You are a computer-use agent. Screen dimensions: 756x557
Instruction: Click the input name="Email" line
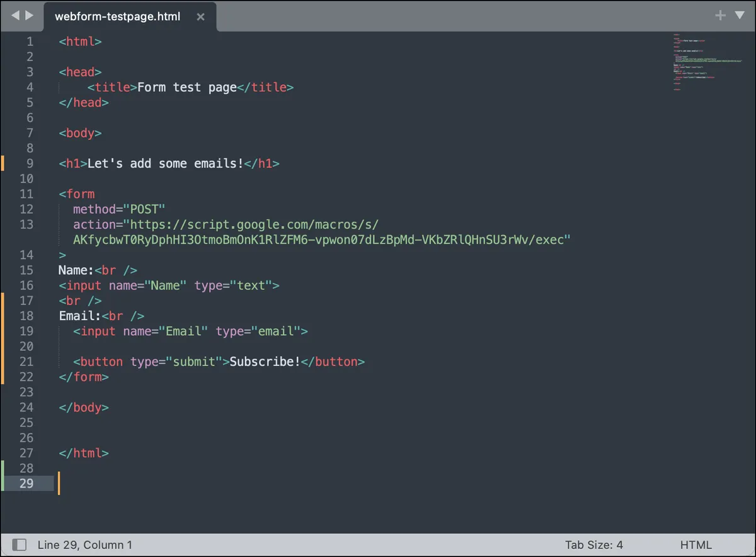[x=190, y=331]
